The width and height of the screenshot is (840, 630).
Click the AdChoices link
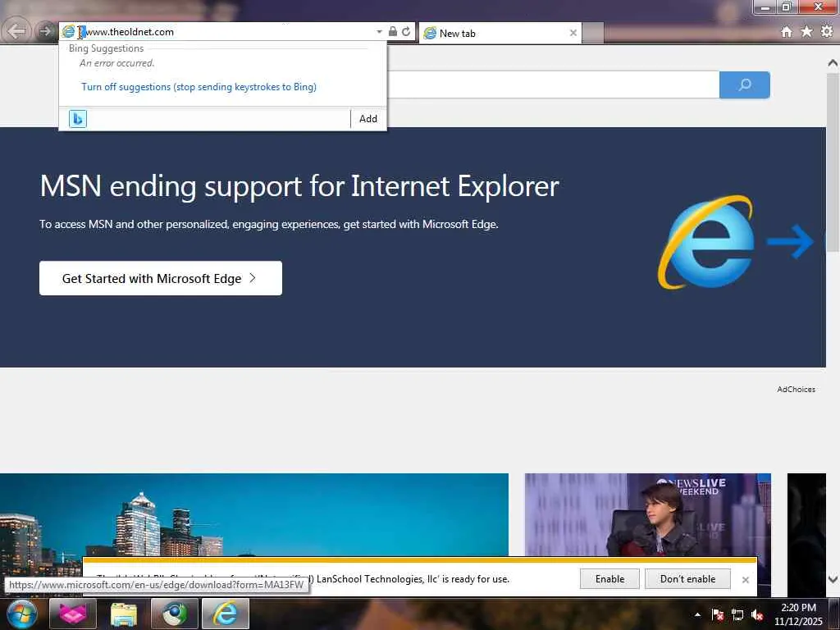pyautogui.click(x=796, y=390)
